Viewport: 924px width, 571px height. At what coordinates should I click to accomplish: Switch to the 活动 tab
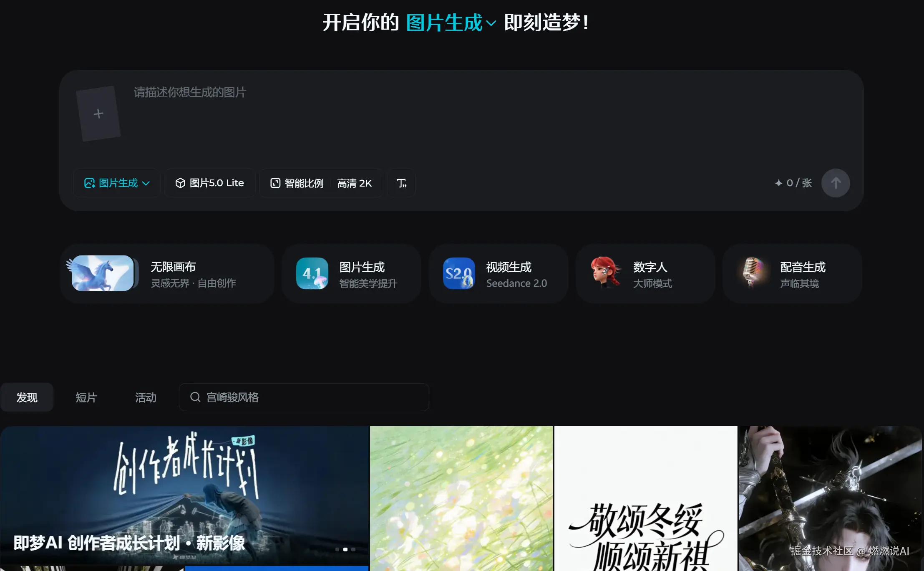tap(146, 397)
